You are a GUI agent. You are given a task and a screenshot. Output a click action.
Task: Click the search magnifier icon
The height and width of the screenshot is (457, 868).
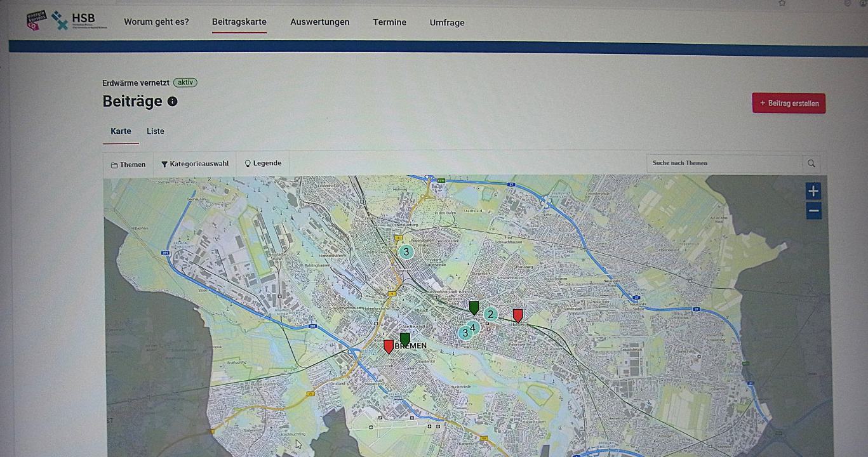tap(811, 163)
